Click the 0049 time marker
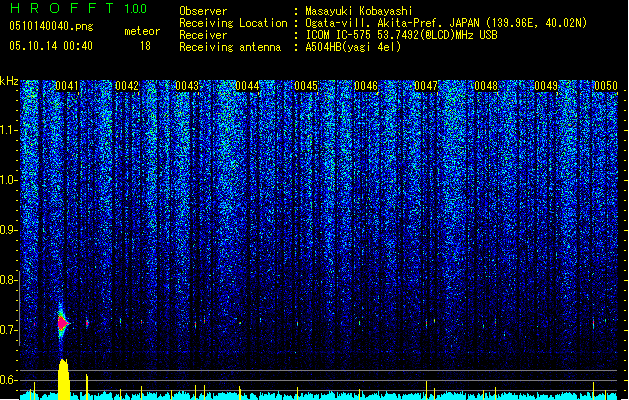Screen dimensions: 629x400 coord(546,86)
